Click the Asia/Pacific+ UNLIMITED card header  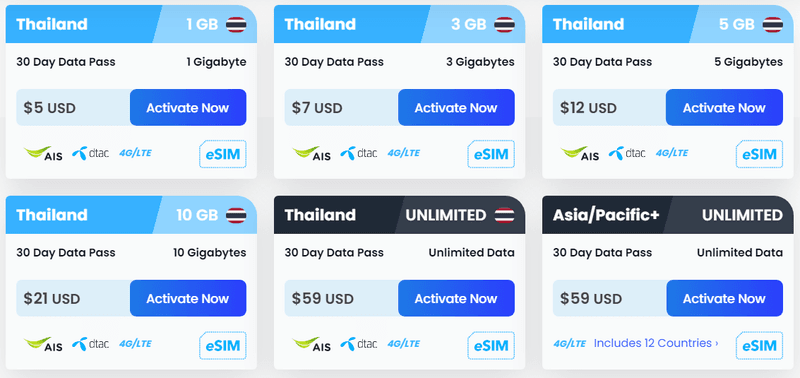tap(668, 215)
